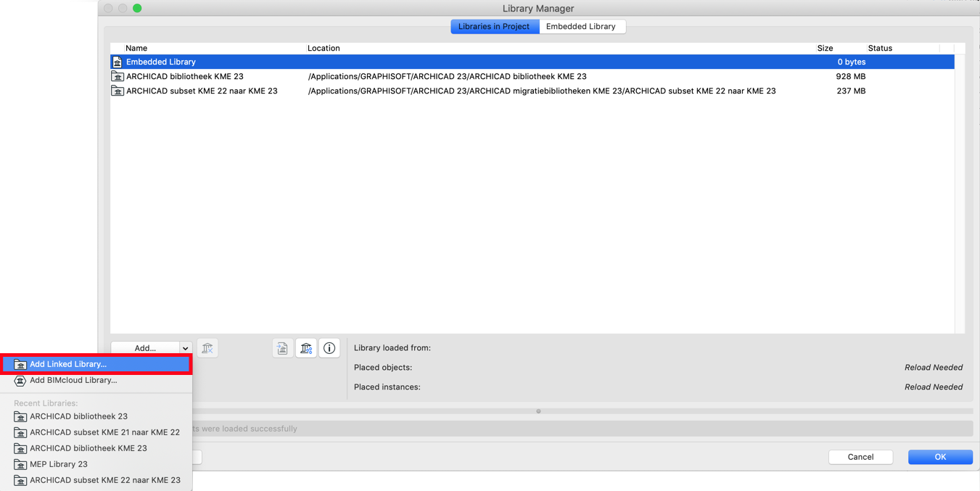Select ARCHICAD subset KME 22 naar KME 23 name in the list
This screenshot has height=491, width=980.
pos(202,91)
